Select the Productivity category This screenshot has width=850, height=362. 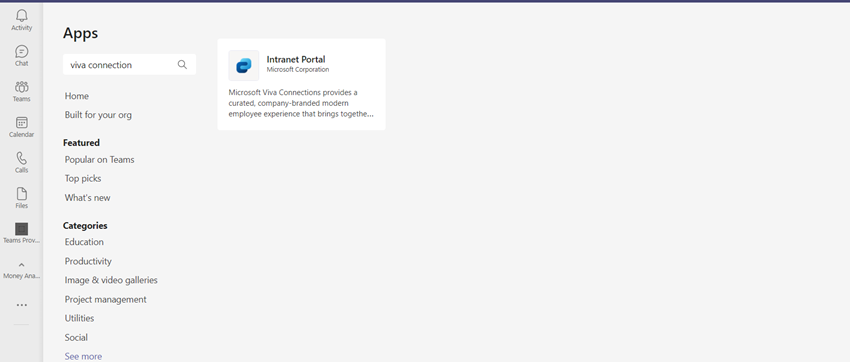[88, 261]
